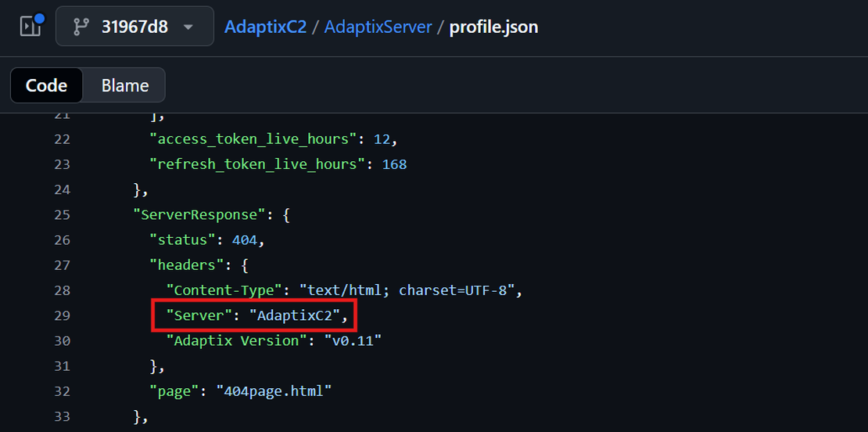Expand the file tree side panel
868x432 pixels.
click(x=30, y=26)
